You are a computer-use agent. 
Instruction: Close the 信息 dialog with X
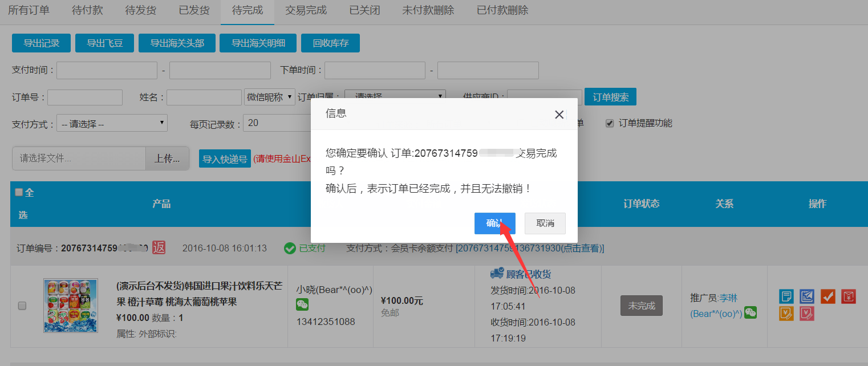[x=559, y=115]
